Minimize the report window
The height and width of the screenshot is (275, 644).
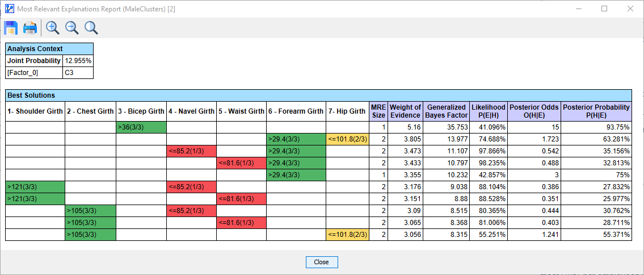(x=578, y=9)
